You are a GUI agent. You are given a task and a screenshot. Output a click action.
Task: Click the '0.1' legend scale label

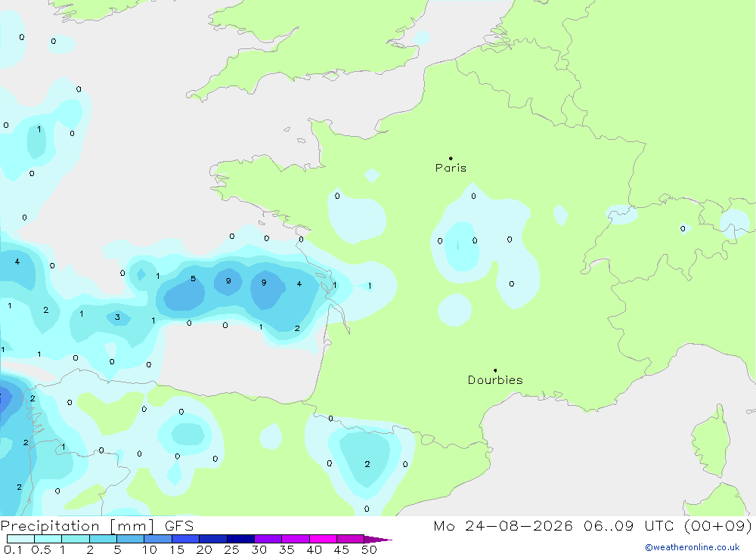tap(13, 549)
